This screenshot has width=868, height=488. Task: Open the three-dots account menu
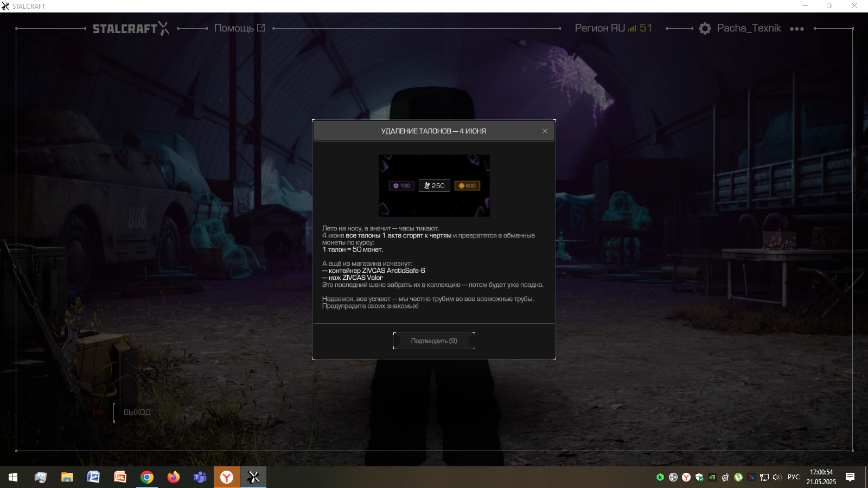click(796, 29)
